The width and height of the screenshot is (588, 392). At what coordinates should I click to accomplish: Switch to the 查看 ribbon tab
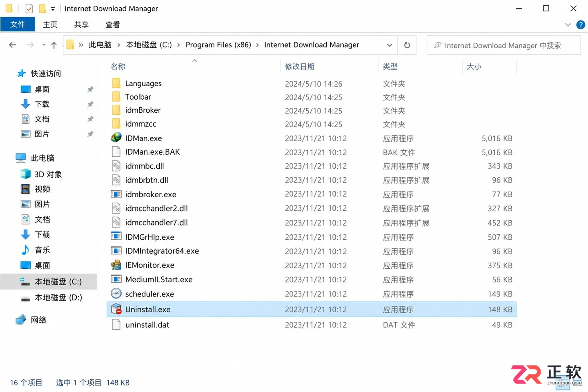[112, 24]
